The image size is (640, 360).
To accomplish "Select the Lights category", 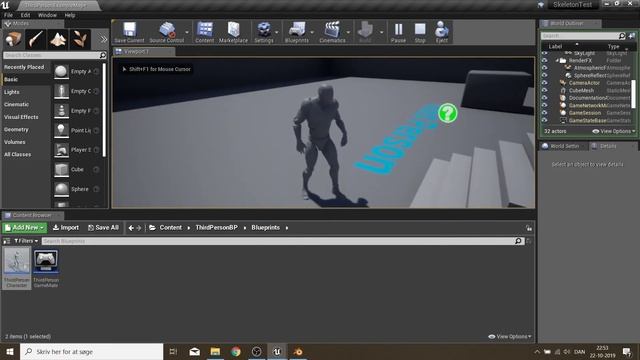I will point(11,92).
